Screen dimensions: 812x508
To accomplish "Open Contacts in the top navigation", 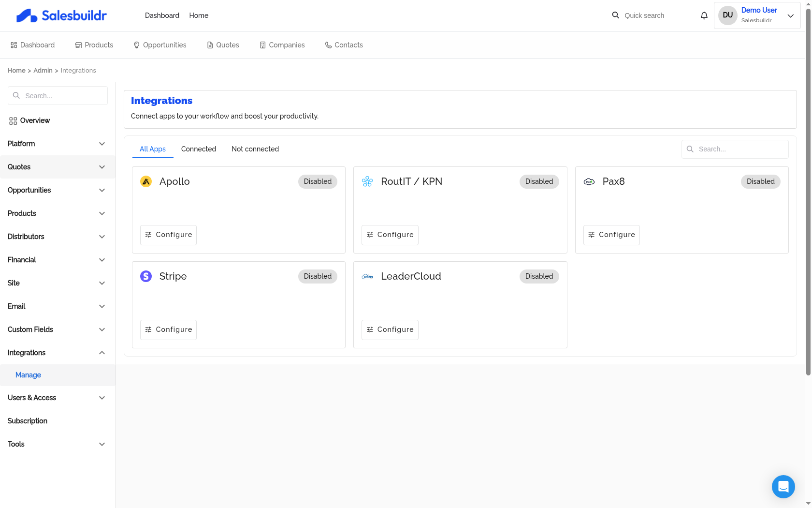I will click(344, 45).
